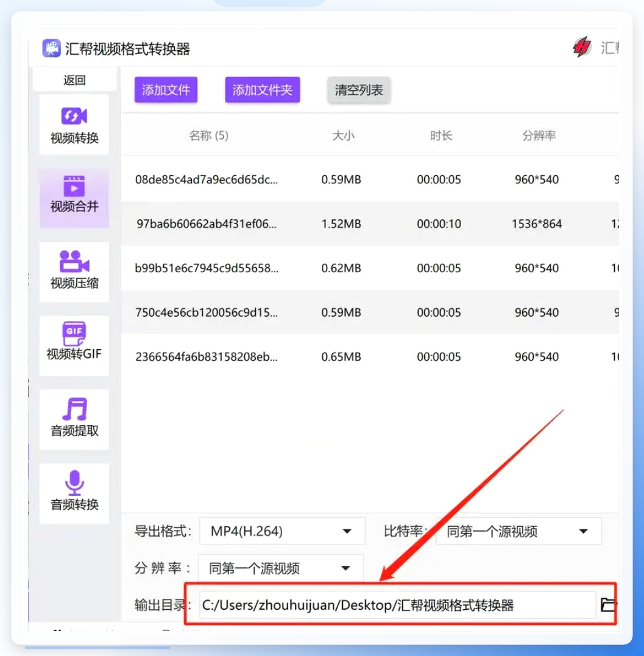Click the app logo beside 汇帮视频格式转换器

[x=51, y=49]
